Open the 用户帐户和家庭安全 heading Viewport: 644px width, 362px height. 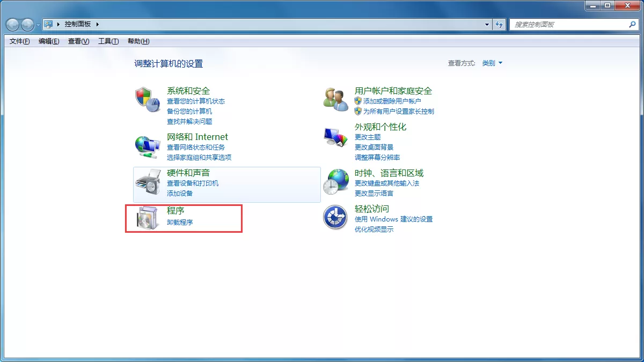click(393, 91)
